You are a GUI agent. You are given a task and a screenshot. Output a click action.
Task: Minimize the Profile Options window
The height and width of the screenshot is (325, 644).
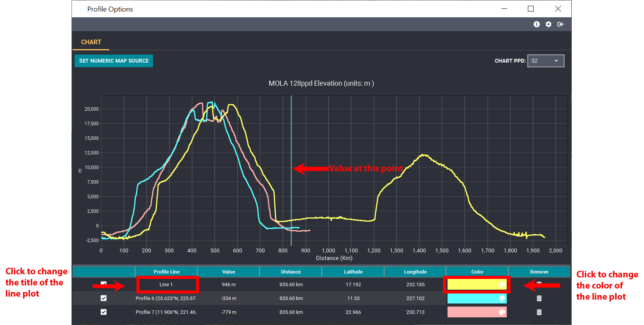(504, 8)
